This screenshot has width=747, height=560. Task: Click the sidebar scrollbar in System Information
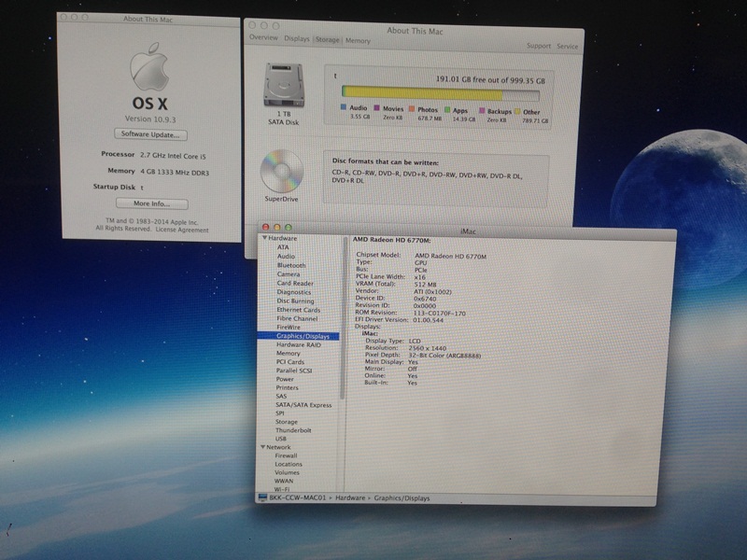pos(343,318)
